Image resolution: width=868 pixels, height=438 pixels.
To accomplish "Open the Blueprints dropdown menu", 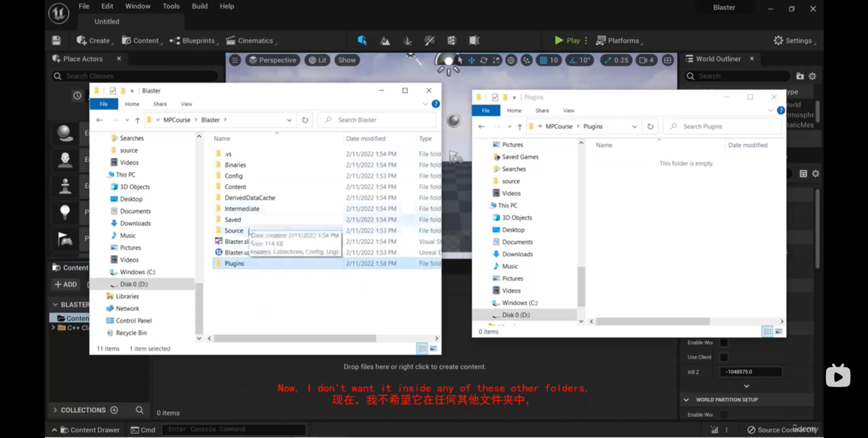I will [x=193, y=41].
